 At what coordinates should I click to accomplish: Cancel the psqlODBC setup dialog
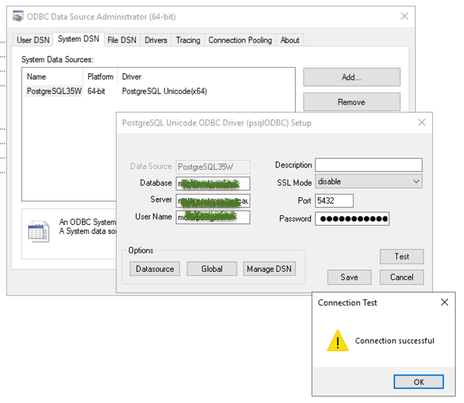tap(402, 277)
